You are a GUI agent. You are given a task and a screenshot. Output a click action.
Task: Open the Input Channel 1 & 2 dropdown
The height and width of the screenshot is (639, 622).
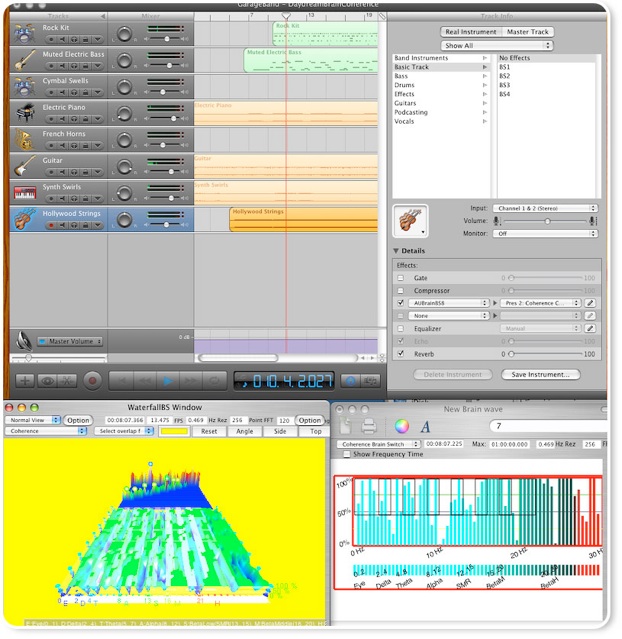point(545,208)
